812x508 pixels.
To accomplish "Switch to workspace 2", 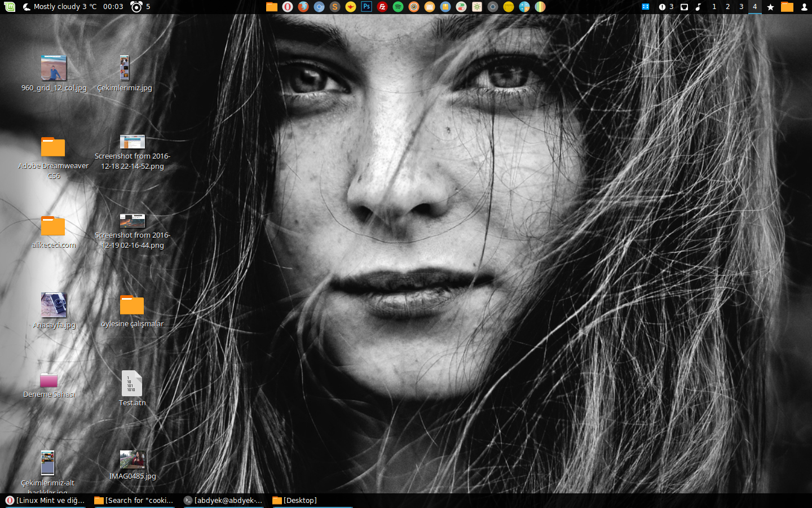I will tap(727, 7).
